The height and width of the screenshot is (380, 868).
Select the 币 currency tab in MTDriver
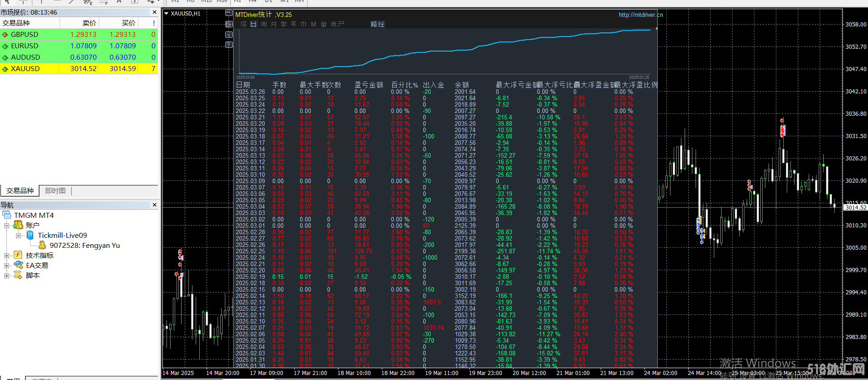[x=304, y=24]
